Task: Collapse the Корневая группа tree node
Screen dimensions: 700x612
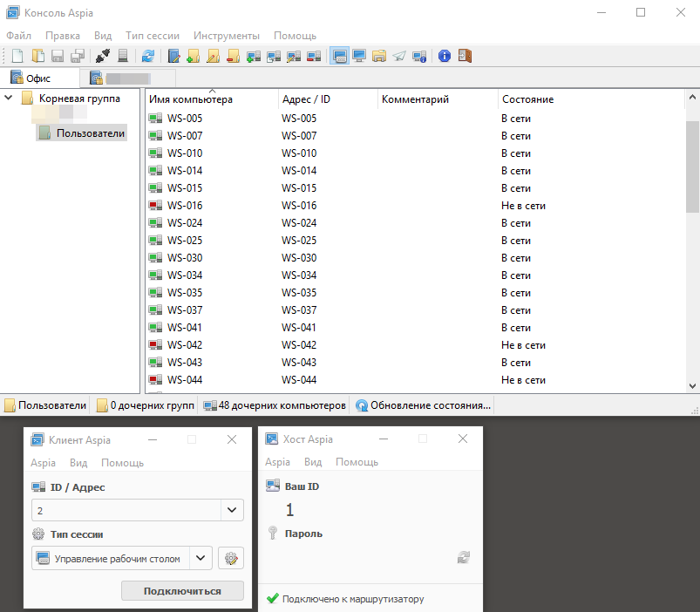Action: click(x=9, y=99)
